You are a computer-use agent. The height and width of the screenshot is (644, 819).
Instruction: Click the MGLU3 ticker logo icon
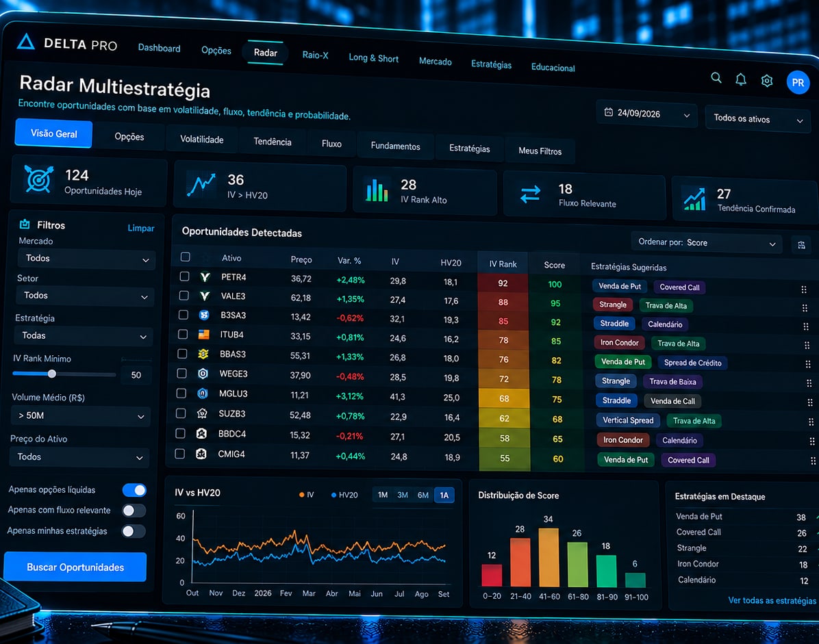click(x=203, y=394)
